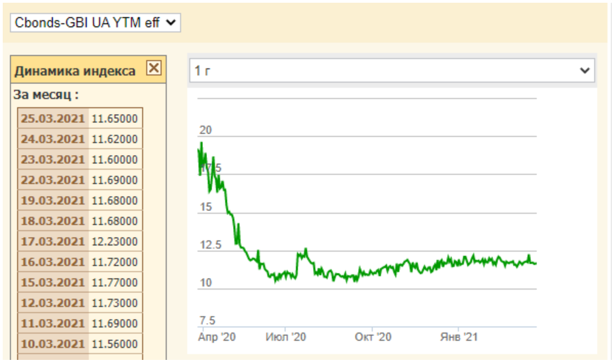The height and width of the screenshot is (364, 615).
Task: Click the Окт '20 axis label
Action: point(373,337)
